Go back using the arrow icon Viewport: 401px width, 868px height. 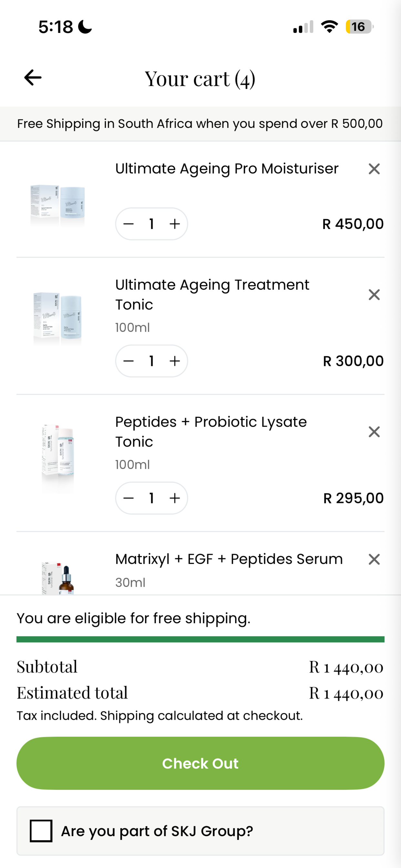pos(33,77)
